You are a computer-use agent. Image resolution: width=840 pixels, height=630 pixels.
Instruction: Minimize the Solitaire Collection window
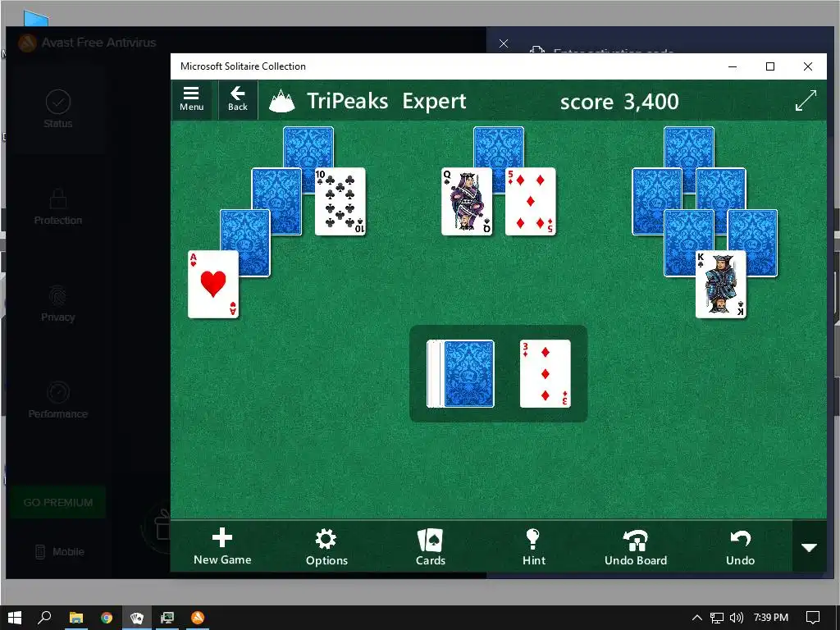click(733, 66)
